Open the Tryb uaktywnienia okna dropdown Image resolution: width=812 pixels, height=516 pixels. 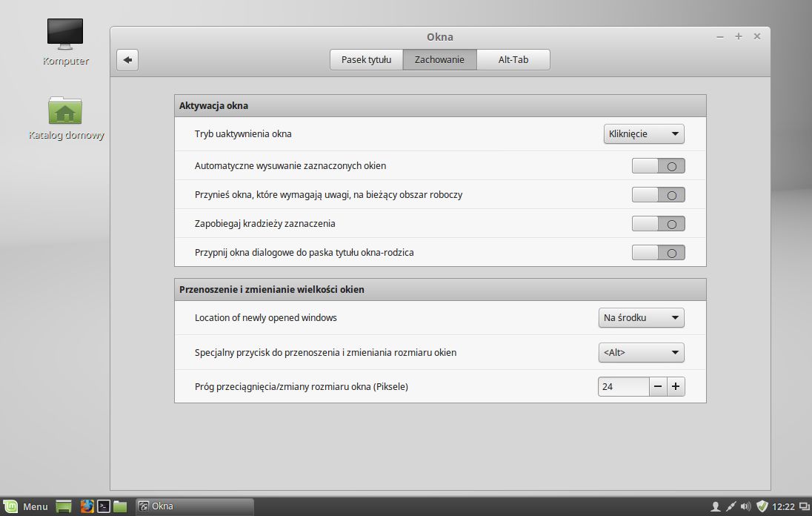tap(644, 133)
